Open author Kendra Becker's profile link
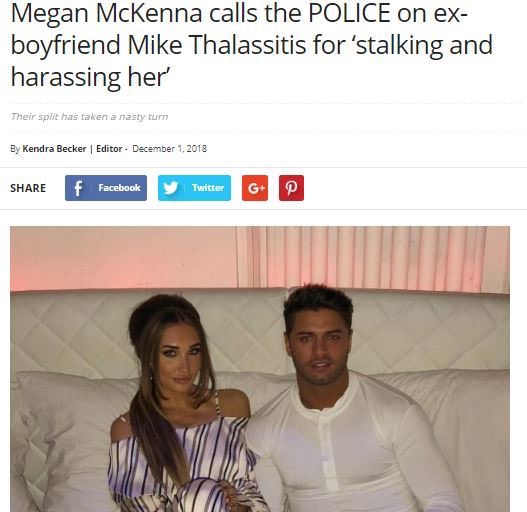 click(54, 149)
